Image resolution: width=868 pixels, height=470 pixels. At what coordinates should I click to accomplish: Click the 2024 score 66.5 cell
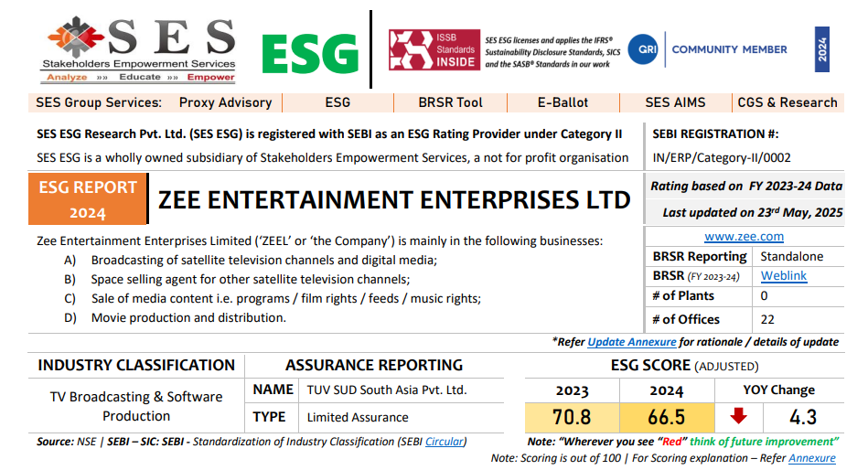click(x=667, y=417)
